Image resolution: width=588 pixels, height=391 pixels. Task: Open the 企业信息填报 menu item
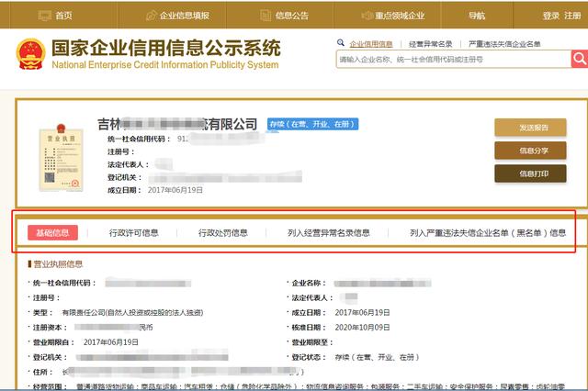pos(184,16)
